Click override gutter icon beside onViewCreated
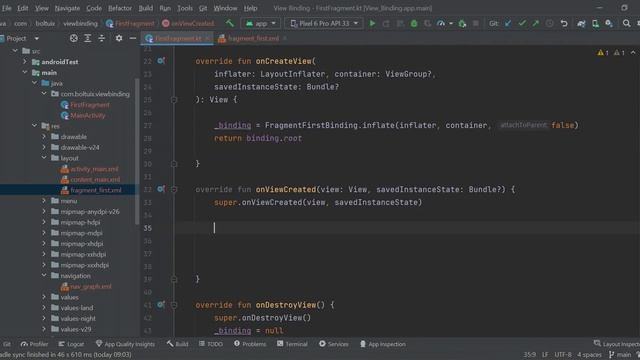 (161, 189)
